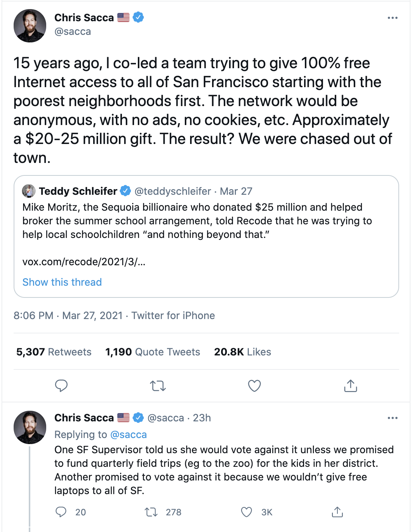Click Chris Sacca's top profile photo
Image resolution: width=412 pixels, height=532 pixels.
(30, 26)
